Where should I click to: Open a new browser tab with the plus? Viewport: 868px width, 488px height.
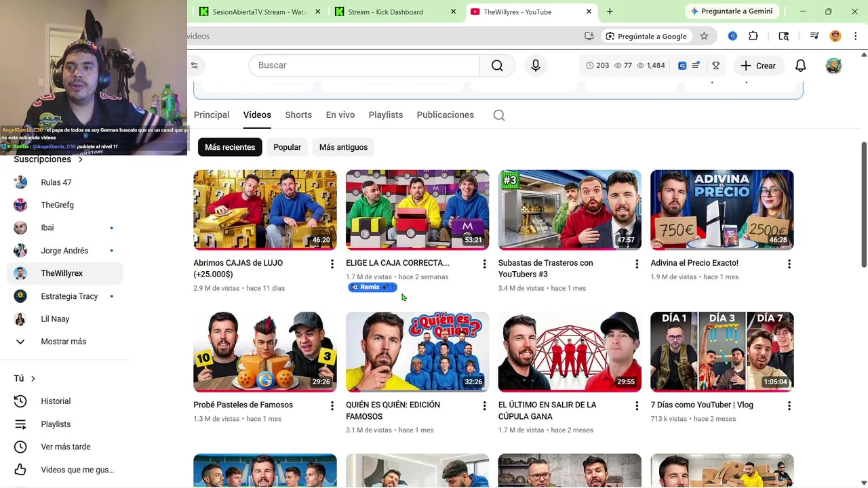[x=610, y=12]
